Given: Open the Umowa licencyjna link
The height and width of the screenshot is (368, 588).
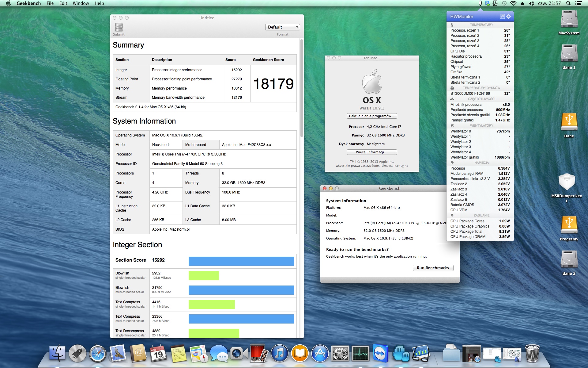Looking at the screenshot, I should point(395,166).
